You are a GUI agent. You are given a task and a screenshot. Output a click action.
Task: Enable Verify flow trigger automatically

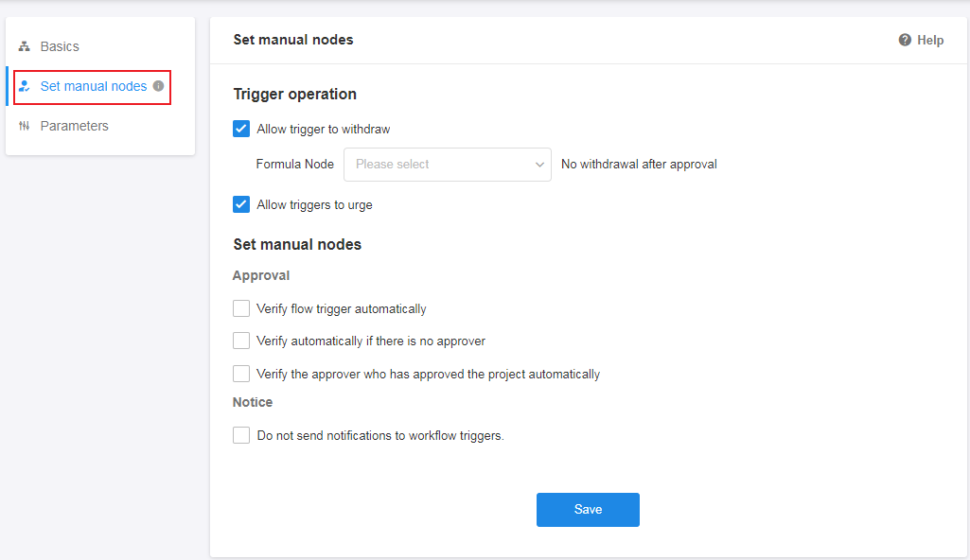coord(241,308)
